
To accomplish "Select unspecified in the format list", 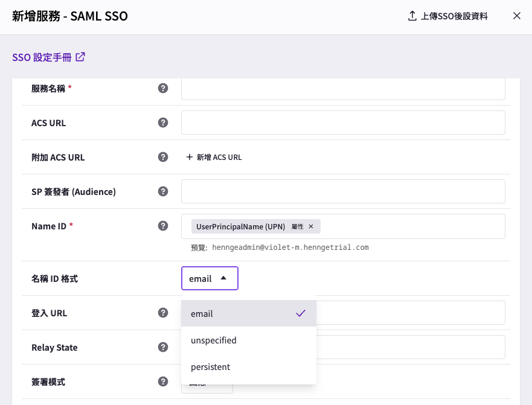I will pos(249,340).
